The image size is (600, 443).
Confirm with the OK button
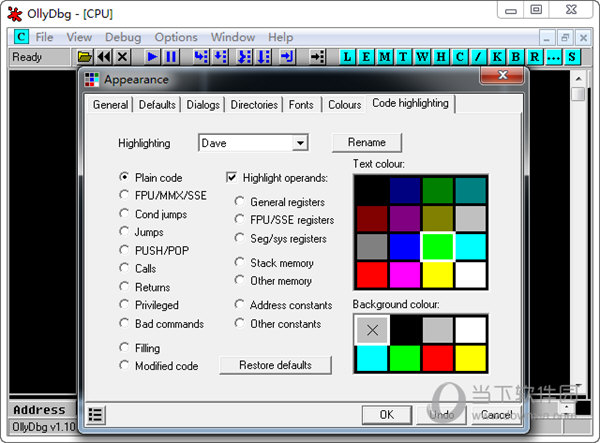click(x=387, y=415)
